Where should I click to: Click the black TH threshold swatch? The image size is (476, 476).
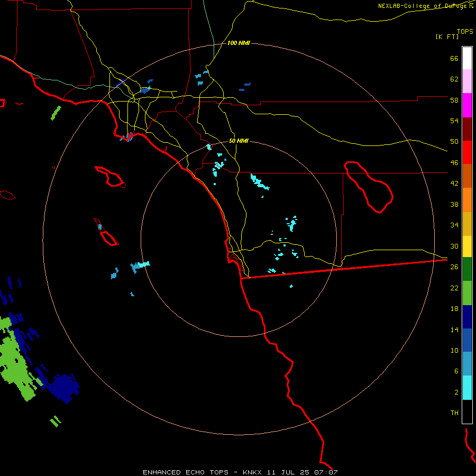click(467, 411)
